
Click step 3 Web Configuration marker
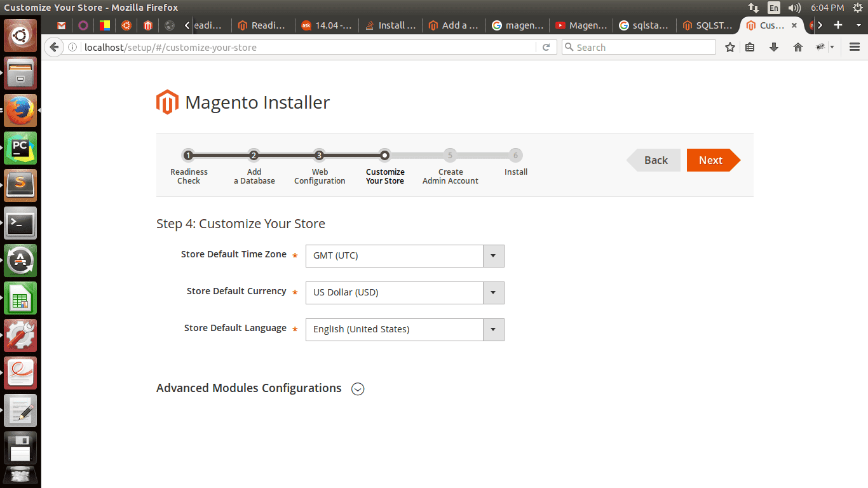(x=319, y=155)
